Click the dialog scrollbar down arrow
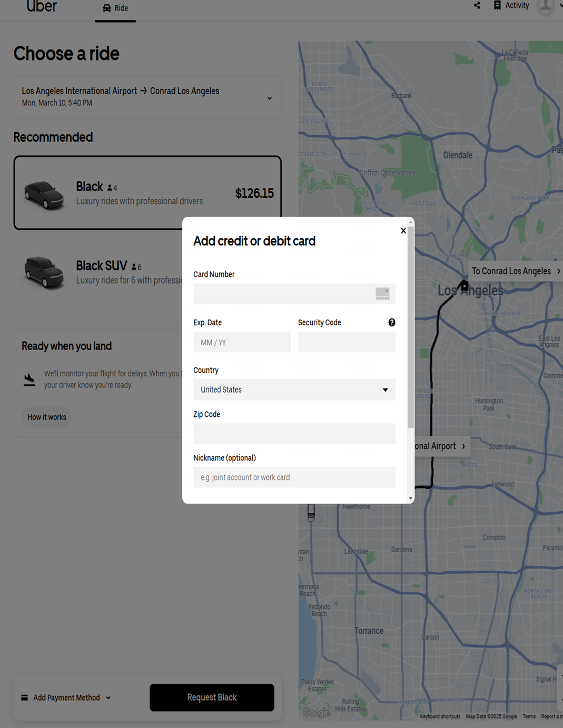 coord(411,498)
